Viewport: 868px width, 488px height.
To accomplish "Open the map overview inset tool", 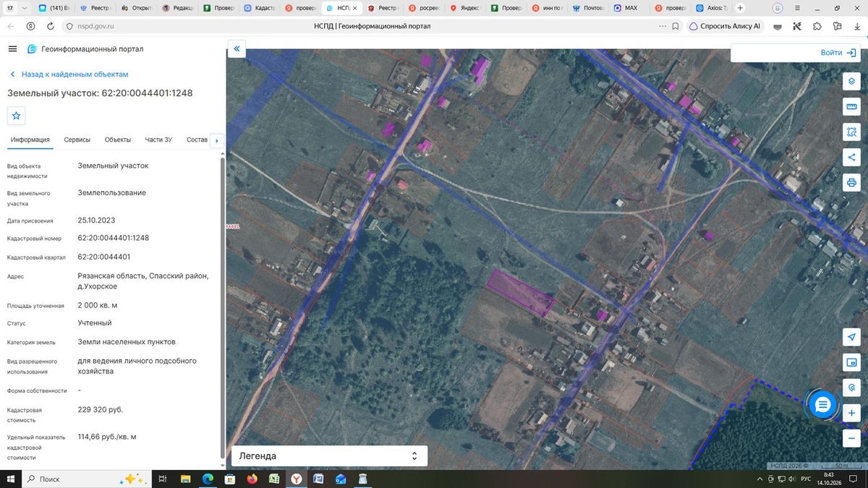I will pyautogui.click(x=851, y=362).
